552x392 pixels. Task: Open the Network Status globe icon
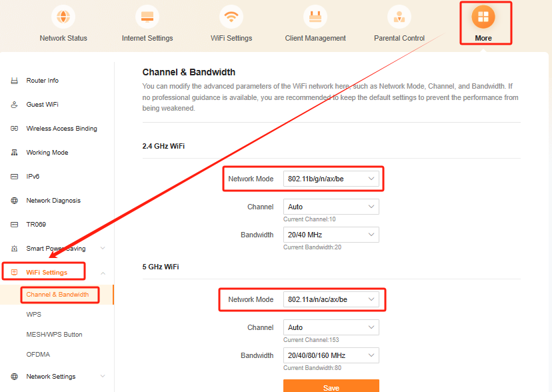(x=63, y=15)
